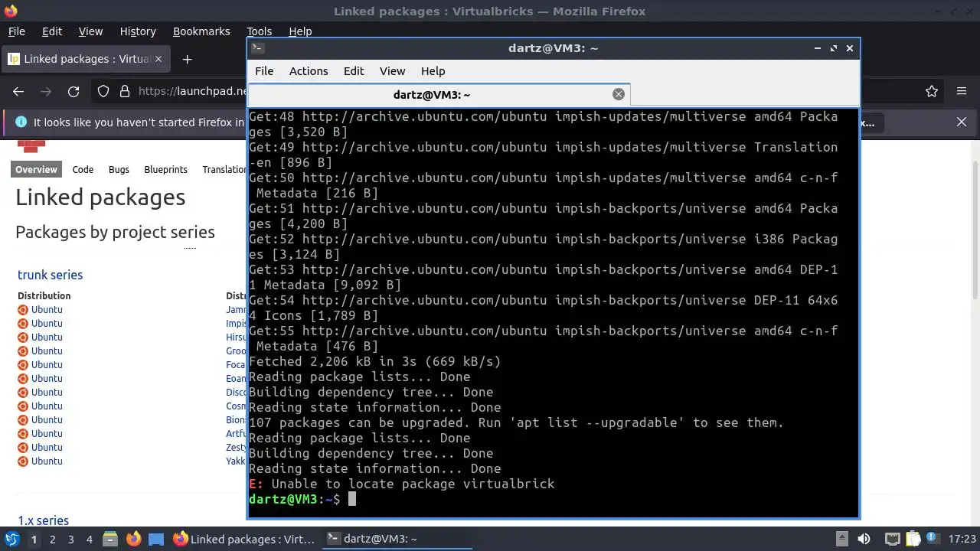Viewport: 980px width, 551px height.
Task: Open the trunk series link
Action: click(x=50, y=275)
